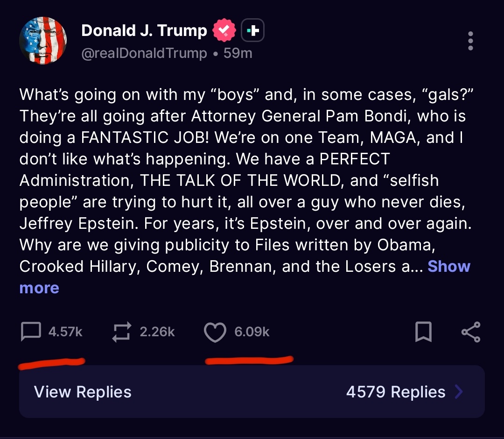Open the three-dot post options menu
Image resolution: width=504 pixels, height=439 pixels.
point(470,41)
